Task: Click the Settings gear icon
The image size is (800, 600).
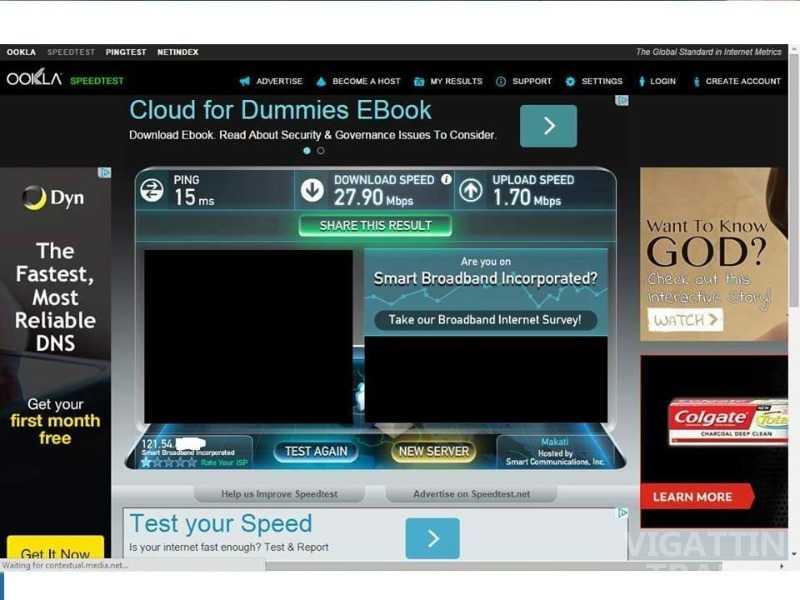Action: [x=570, y=81]
